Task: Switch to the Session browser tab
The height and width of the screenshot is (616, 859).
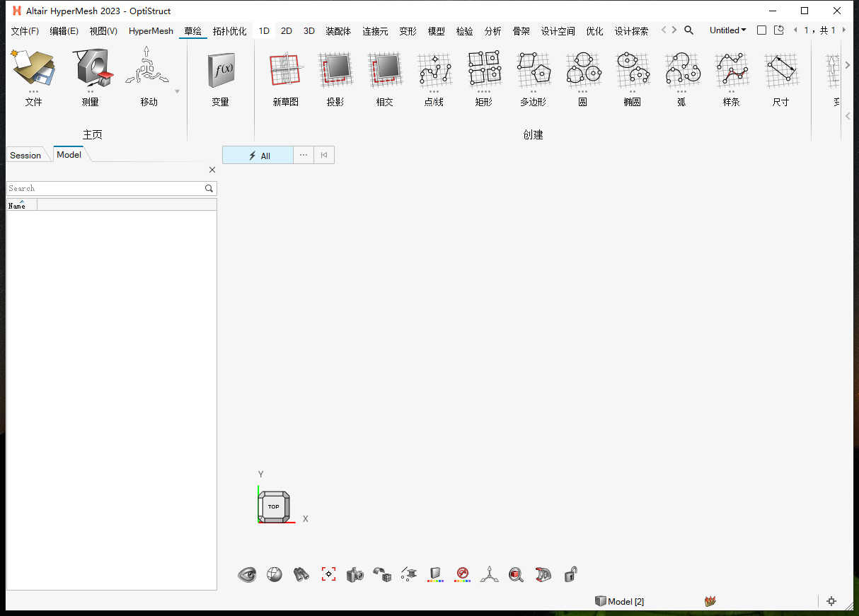Action: tap(25, 155)
